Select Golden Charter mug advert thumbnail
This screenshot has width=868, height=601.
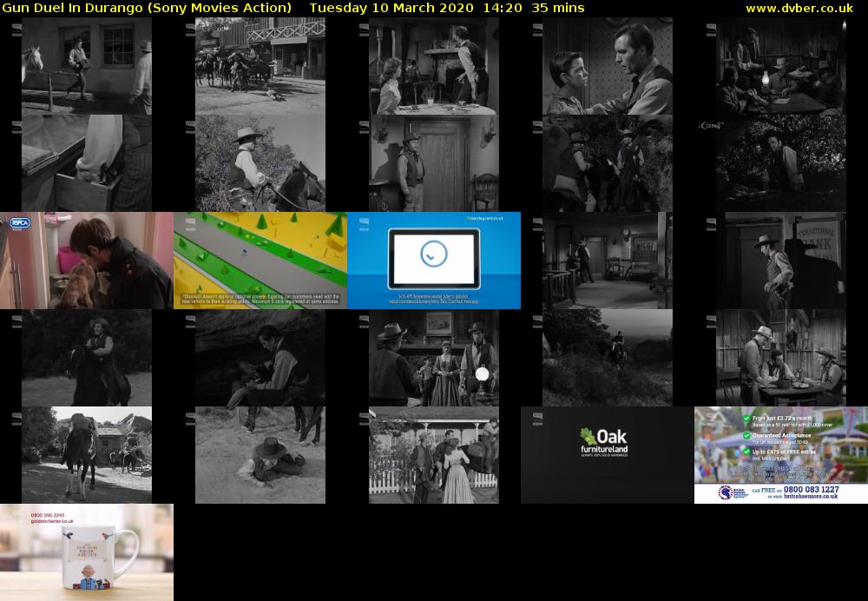pos(86,552)
